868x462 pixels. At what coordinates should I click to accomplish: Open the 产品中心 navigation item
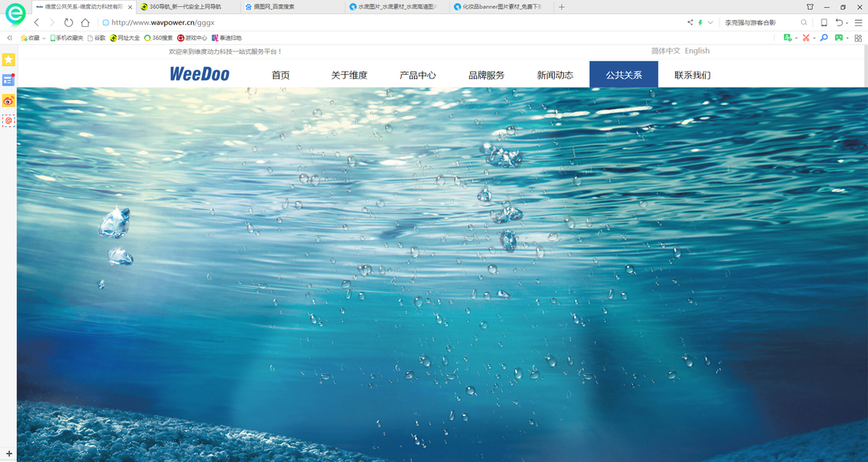tap(418, 75)
